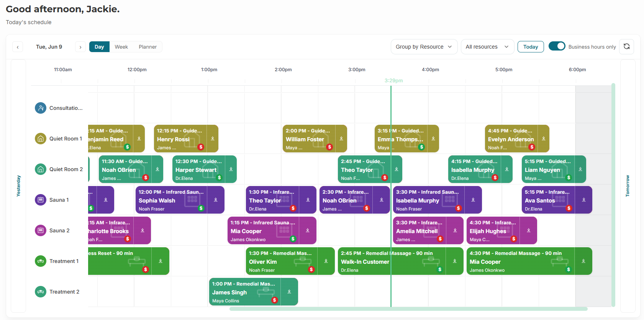The height and width of the screenshot is (320, 644).
Task: Click the Consultation resource icon
Action: [41, 108]
